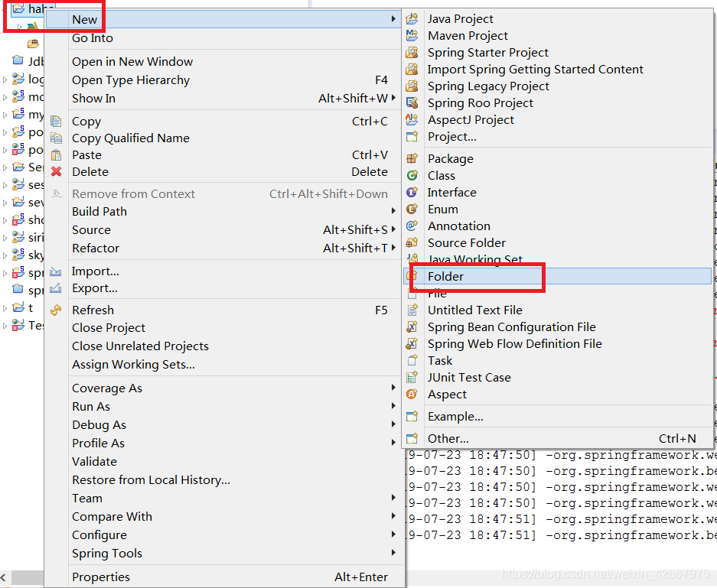The image size is (717, 588).
Task: Click the Java Project icon in submenu
Action: click(412, 18)
